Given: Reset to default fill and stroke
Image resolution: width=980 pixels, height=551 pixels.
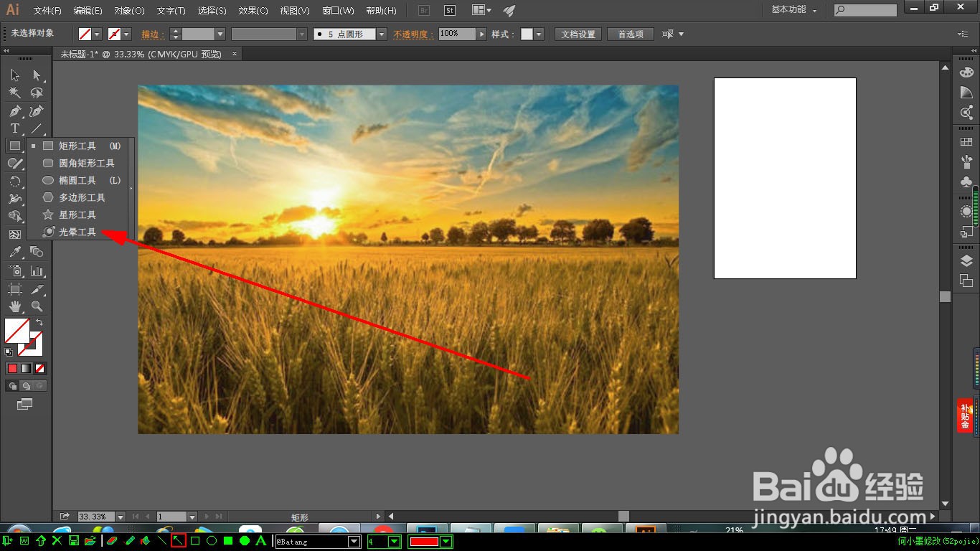Looking at the screenshot, I should point(9,352).
